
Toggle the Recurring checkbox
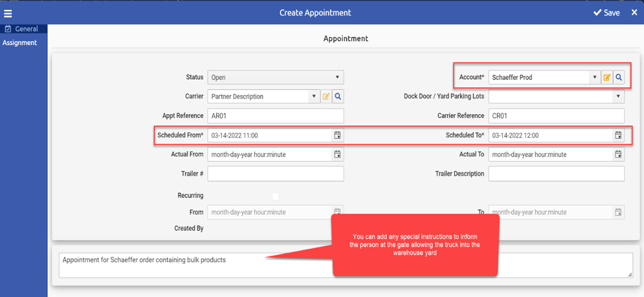275,197
